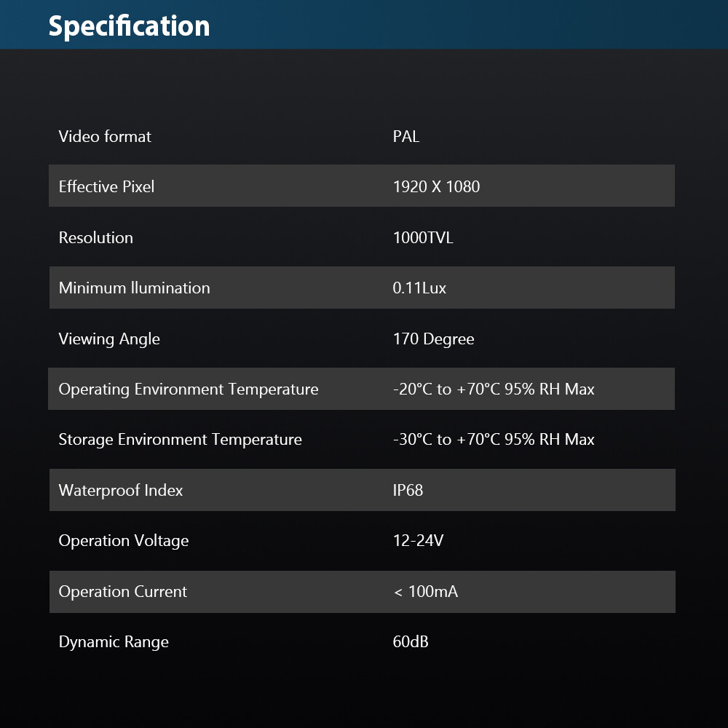
Task: Select the IP68 value
Action: (x=408, y=490)
